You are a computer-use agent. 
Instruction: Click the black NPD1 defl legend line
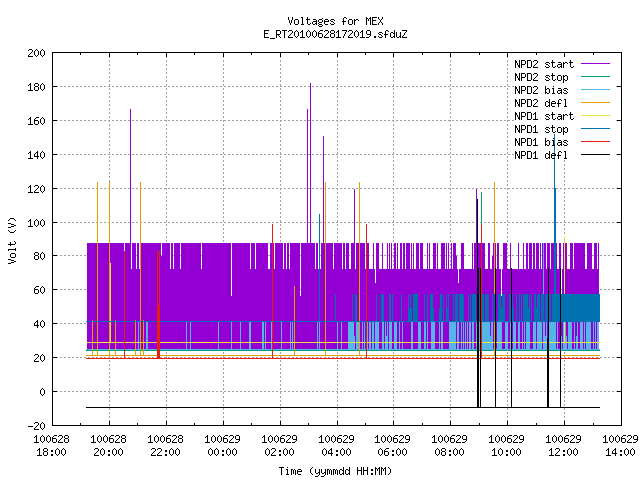(x=595, y=155)
